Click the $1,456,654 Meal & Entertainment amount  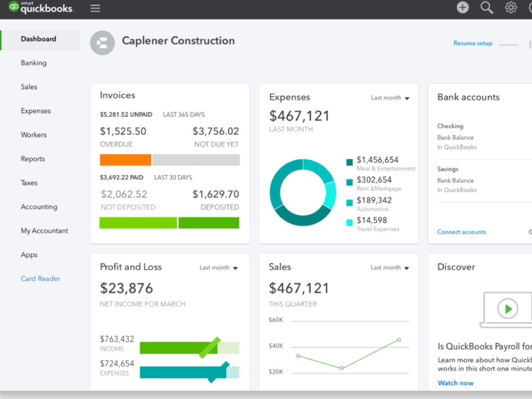click(x=377, y=160)
